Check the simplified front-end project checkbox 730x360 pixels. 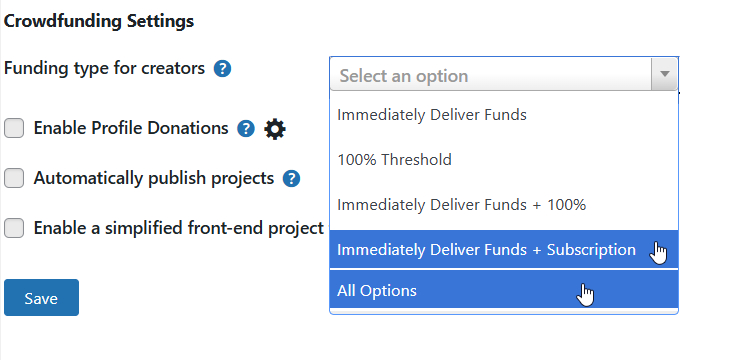pyautogui.click(x=14, y=228)
